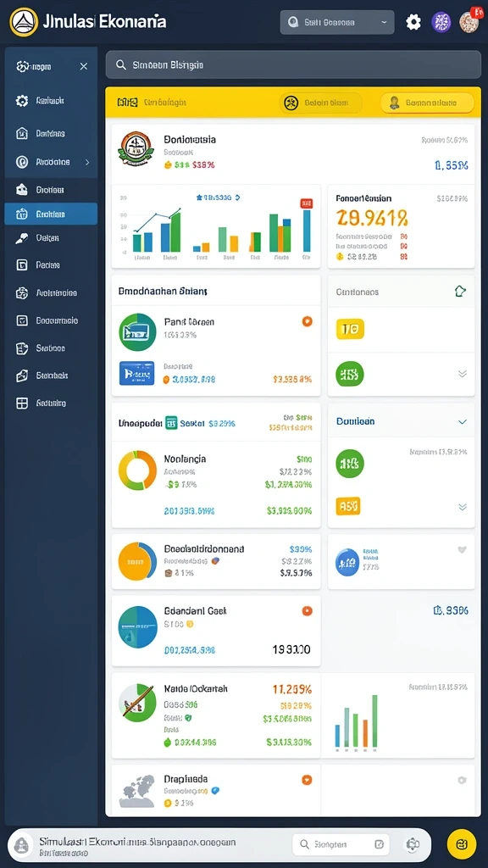Collapse the Dontioan section chevron

point(463,422)
